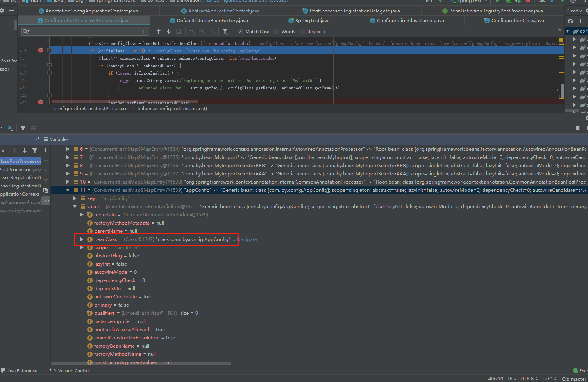The height and width of the screenshot is (382, 588).
Task: Click the glasses watches icon in Variables
Action: 46,201
